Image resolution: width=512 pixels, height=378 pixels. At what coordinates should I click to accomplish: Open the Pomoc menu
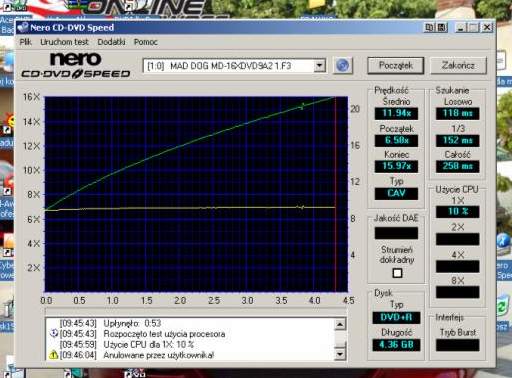click(146, 42)
